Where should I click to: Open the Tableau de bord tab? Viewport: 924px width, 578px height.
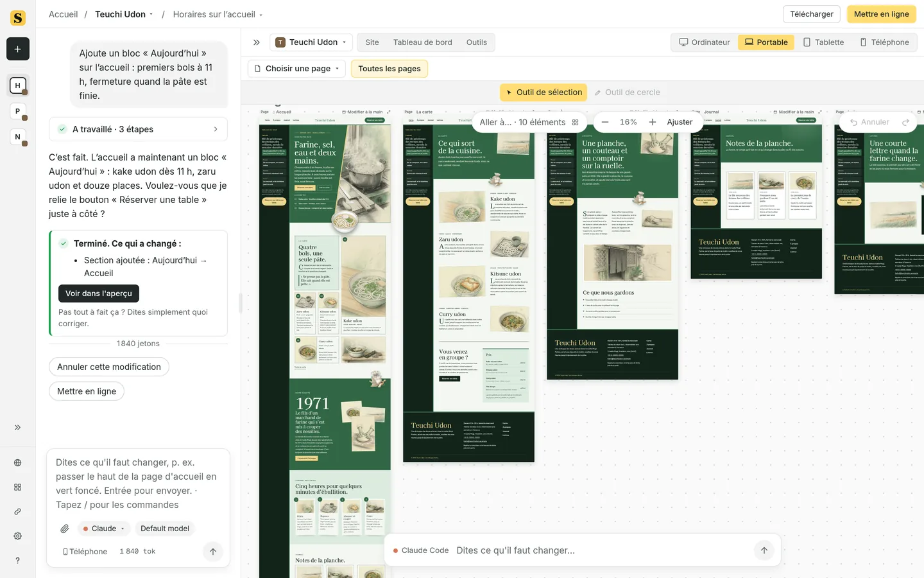[423, 42]
